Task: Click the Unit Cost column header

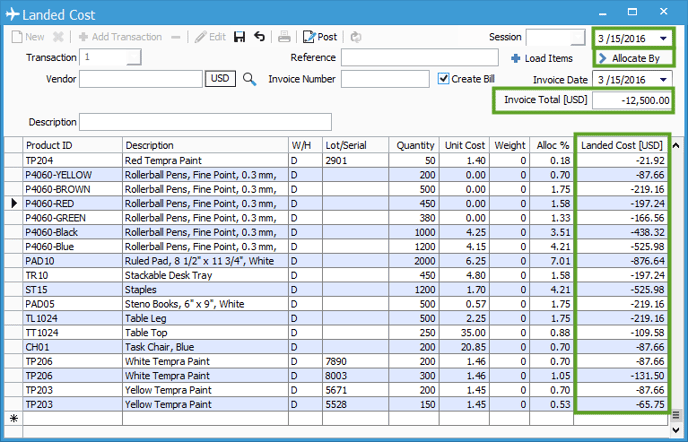Action: click(x=465, y=145)
